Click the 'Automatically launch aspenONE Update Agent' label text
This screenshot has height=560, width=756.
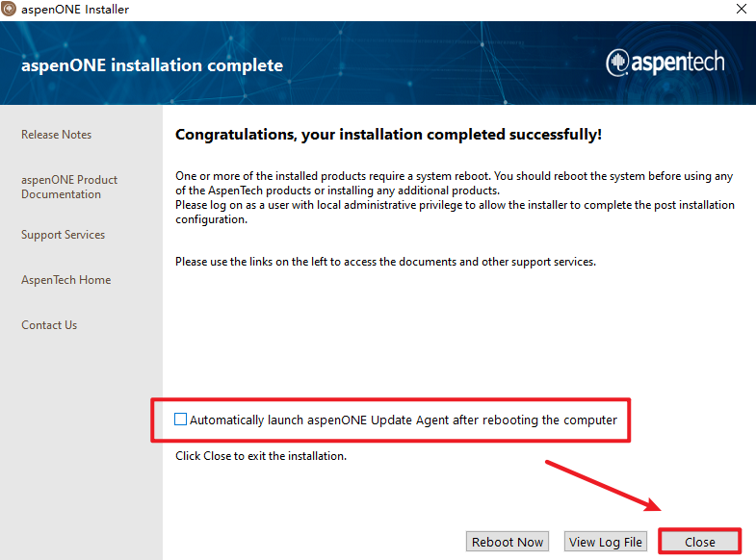click(403, 420)
